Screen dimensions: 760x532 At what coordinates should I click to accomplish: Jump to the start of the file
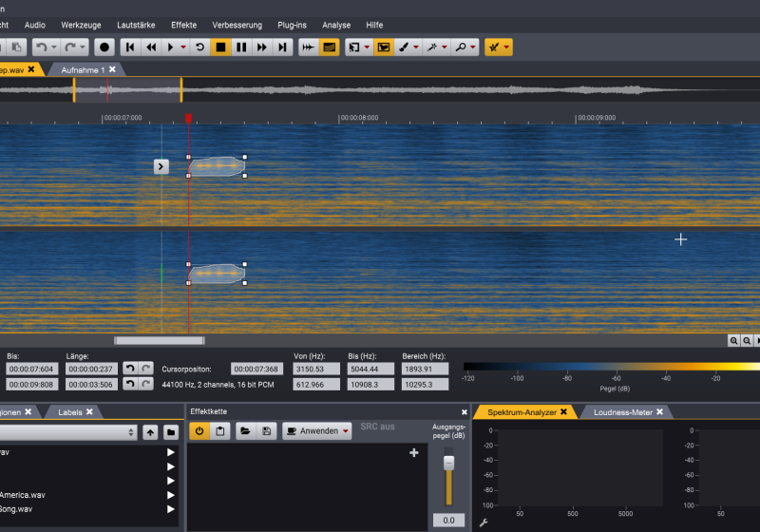click(x=130, y=47)
